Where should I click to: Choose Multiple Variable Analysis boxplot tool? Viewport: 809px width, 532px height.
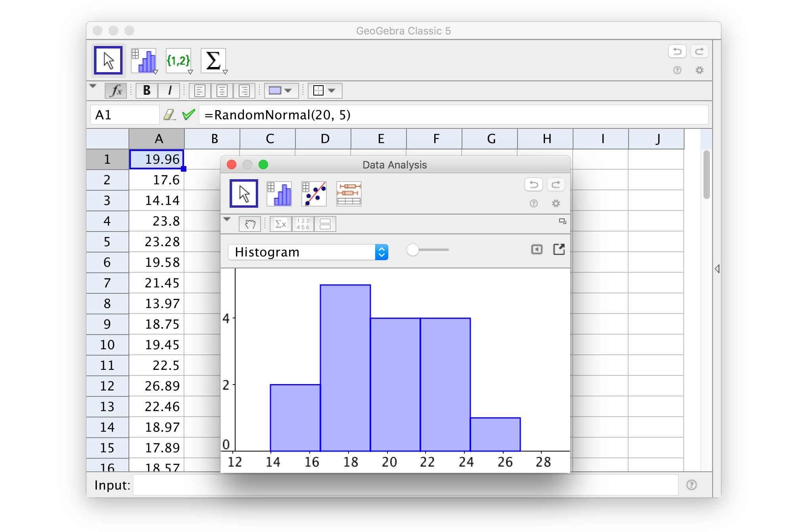point(349,193)
